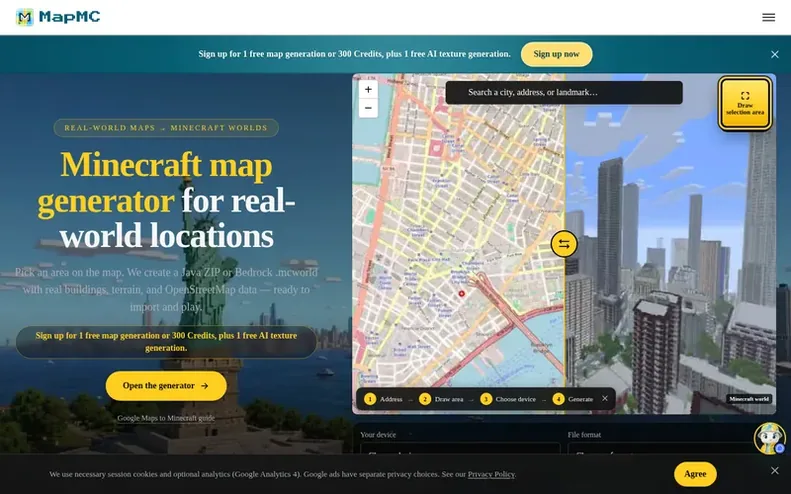Close the cookie consent bar

[x=775, y=470]
